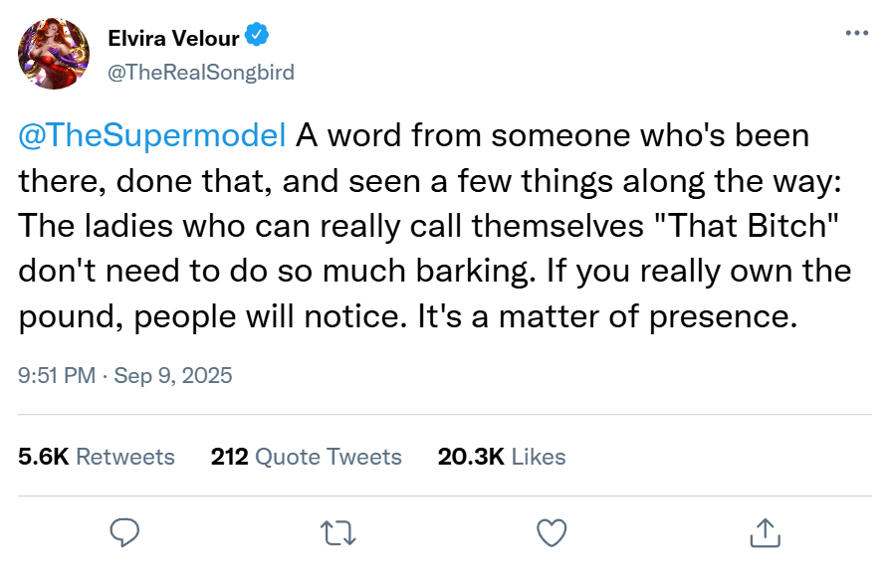
Task: Retweet this post using the arrows icon
Action: tap(340, 533)
